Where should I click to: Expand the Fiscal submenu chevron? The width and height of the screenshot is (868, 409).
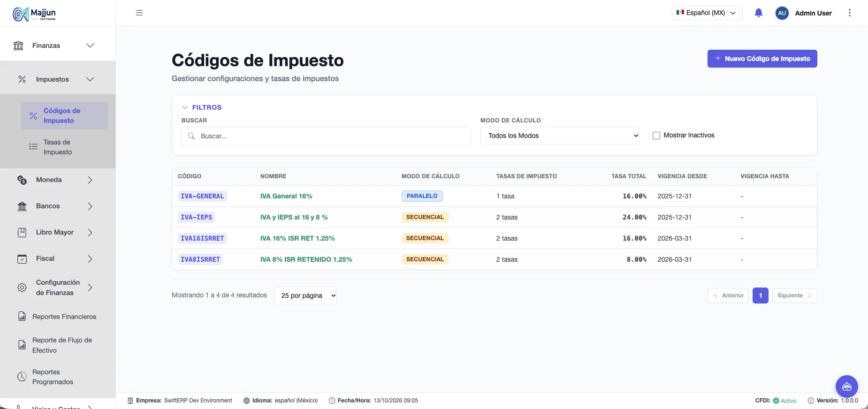tap(90, 259)
